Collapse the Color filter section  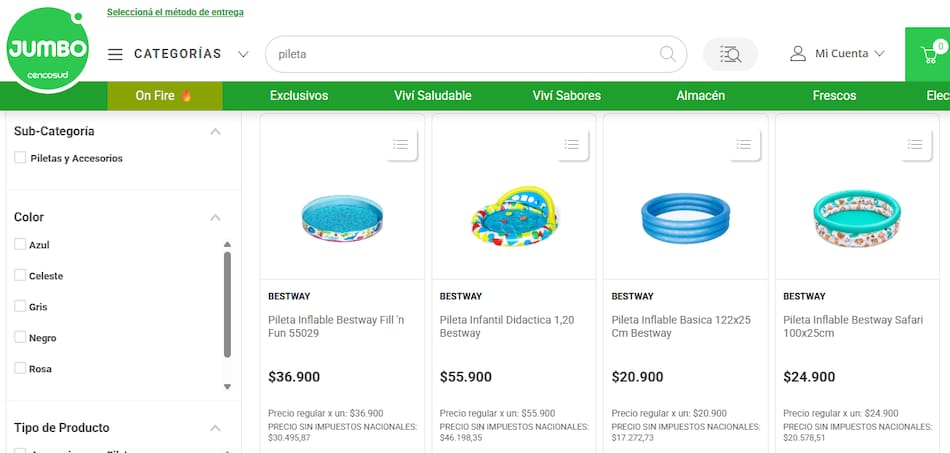[215, 217]
